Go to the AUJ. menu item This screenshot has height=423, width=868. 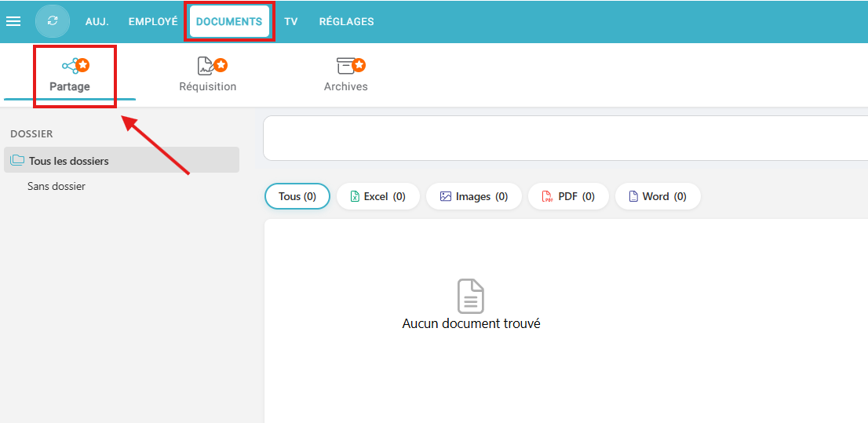coord(97,22)
